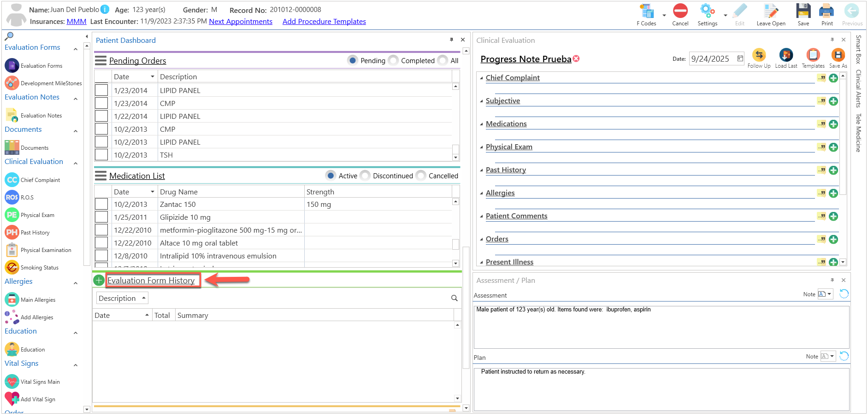Image resolution: width=868 pixels, height=416 pixels.
Task: Check the TSH order checkbox
Action: click(x=101, y=155)
